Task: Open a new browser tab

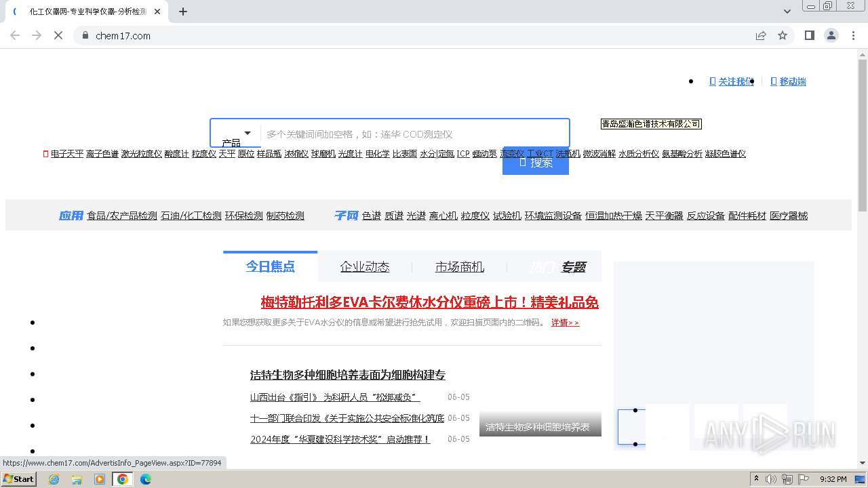Action: click(x=183, y=12)
